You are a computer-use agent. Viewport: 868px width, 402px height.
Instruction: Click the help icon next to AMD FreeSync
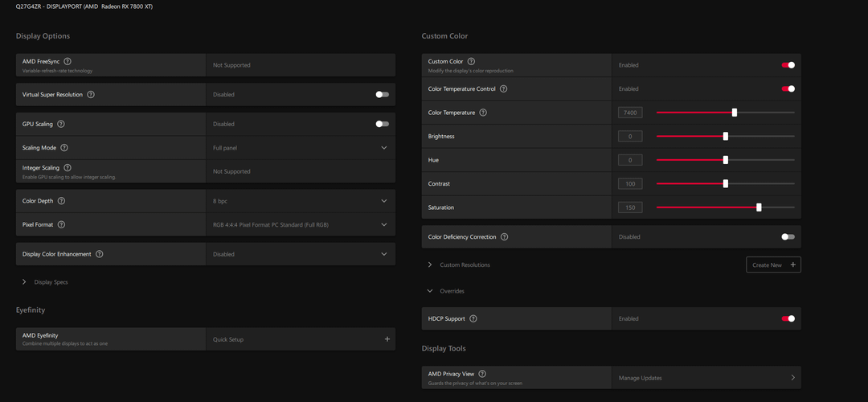pos(68,61)
